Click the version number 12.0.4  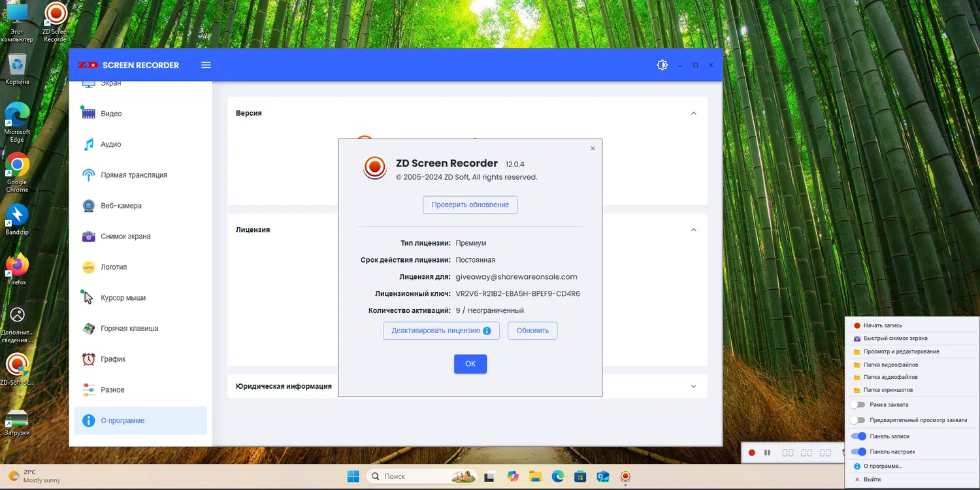(515, 164)
